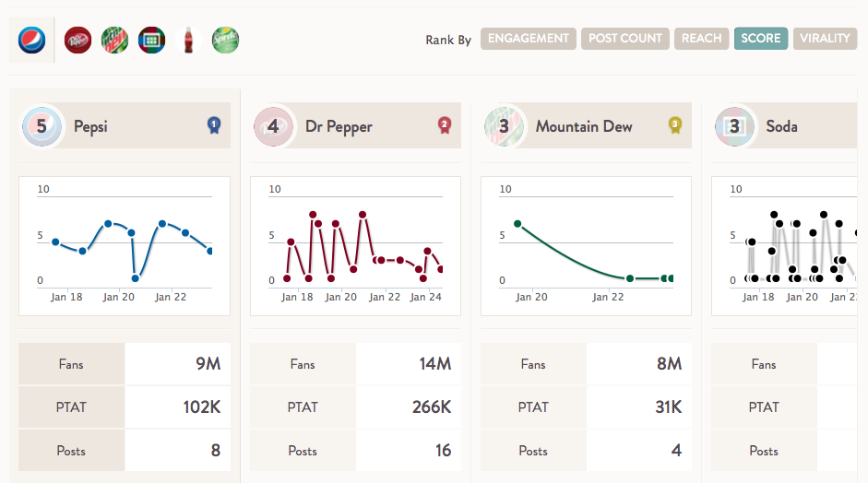868x483 pixels.
Task: Rank brands by Score
Action: [761, 39]
